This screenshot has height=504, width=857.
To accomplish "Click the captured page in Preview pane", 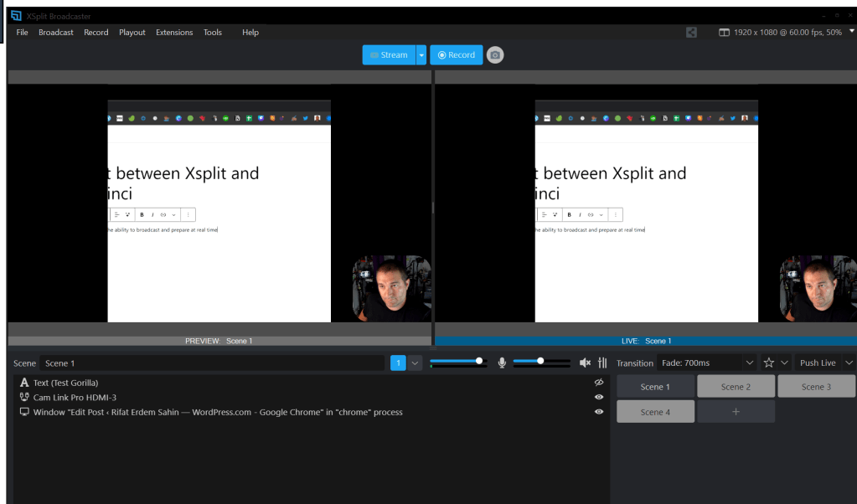I will click(219, 211).
